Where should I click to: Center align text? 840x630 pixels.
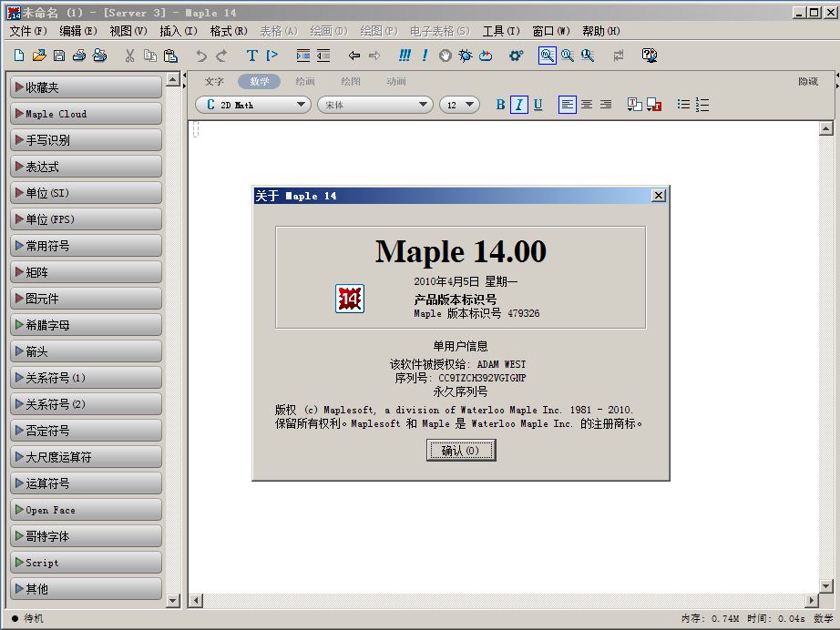point(587,105)
